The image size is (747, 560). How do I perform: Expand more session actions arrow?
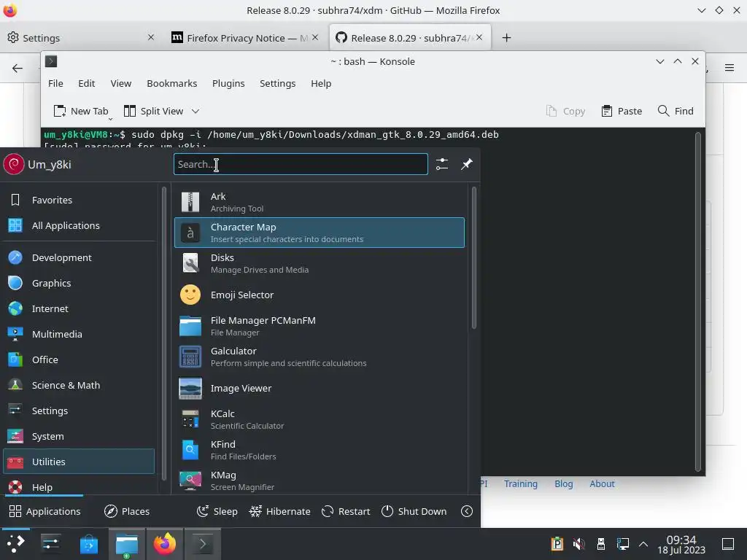pos(467,511)
